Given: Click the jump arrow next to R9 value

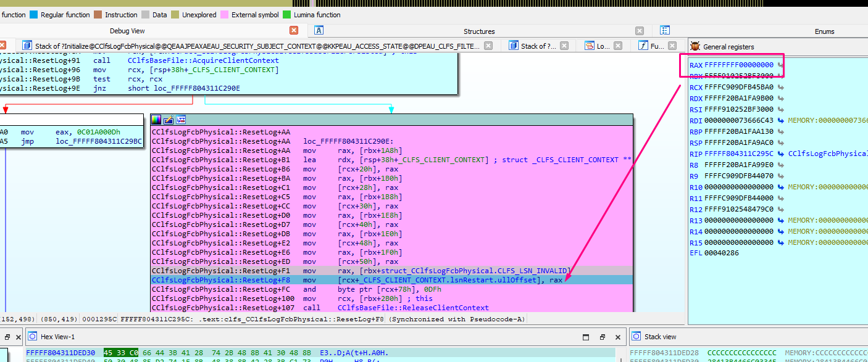Looking at the screenshot, I should (780, 176).
